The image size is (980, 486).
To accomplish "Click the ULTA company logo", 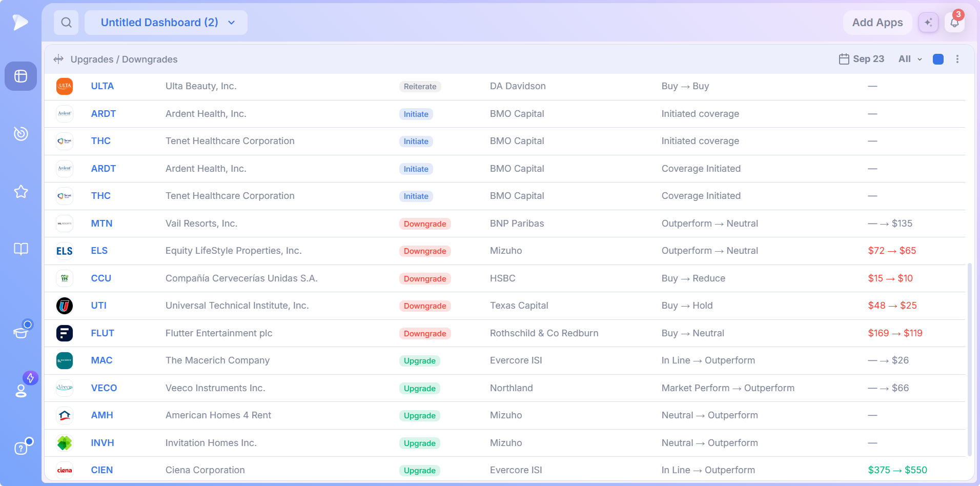I will coord(65,86).
